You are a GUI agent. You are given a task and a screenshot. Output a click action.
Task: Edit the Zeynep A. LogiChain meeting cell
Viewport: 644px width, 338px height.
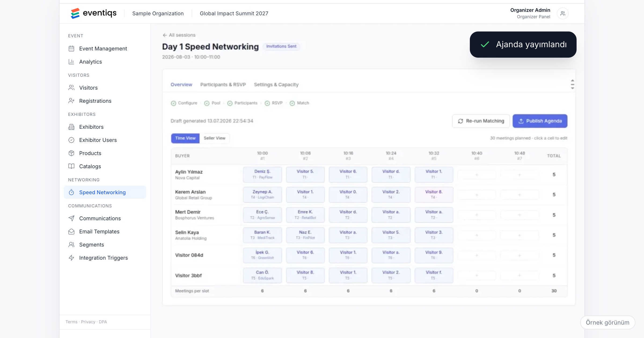262,194
